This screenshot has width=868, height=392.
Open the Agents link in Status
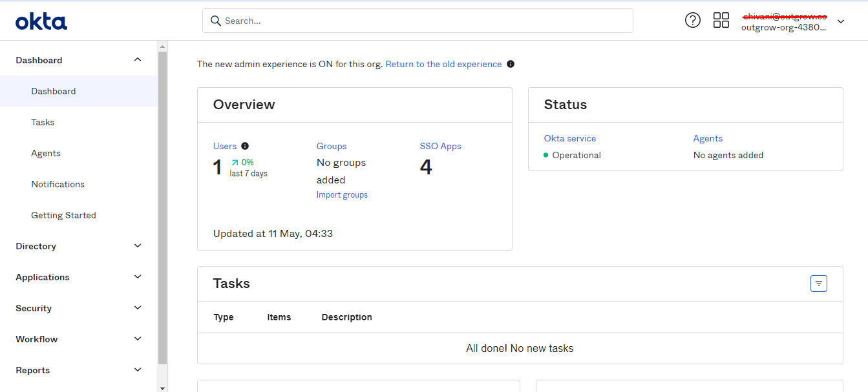[708, 138]
